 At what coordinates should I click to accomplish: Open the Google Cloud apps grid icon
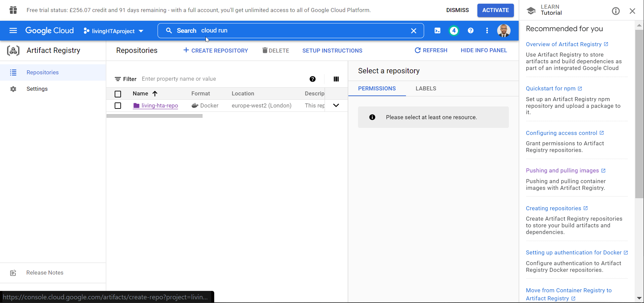click(13, 10)
